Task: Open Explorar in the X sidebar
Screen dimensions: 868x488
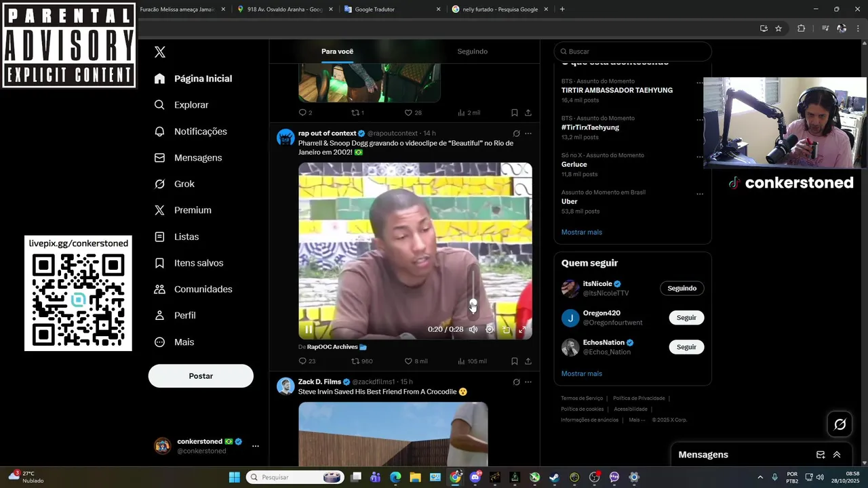Action: click(182, 105)
